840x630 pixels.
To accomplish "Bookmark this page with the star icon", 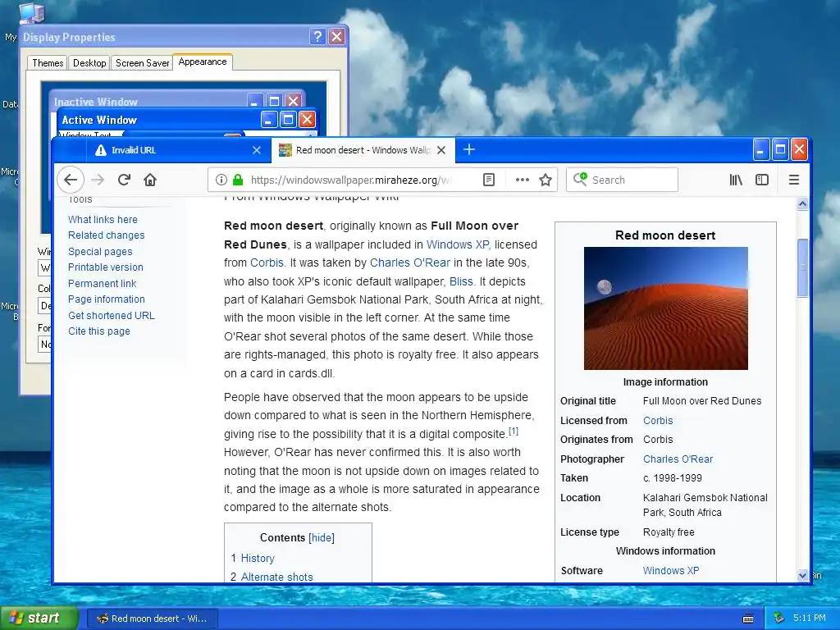I will pyautogui.click(x=546, y=180).
